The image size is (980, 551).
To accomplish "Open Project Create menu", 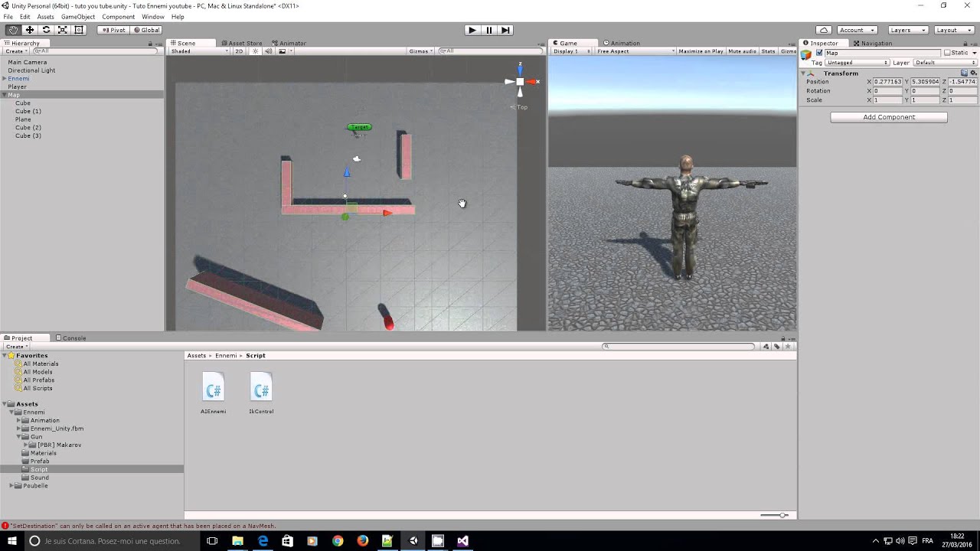I will tap(17, 347).
